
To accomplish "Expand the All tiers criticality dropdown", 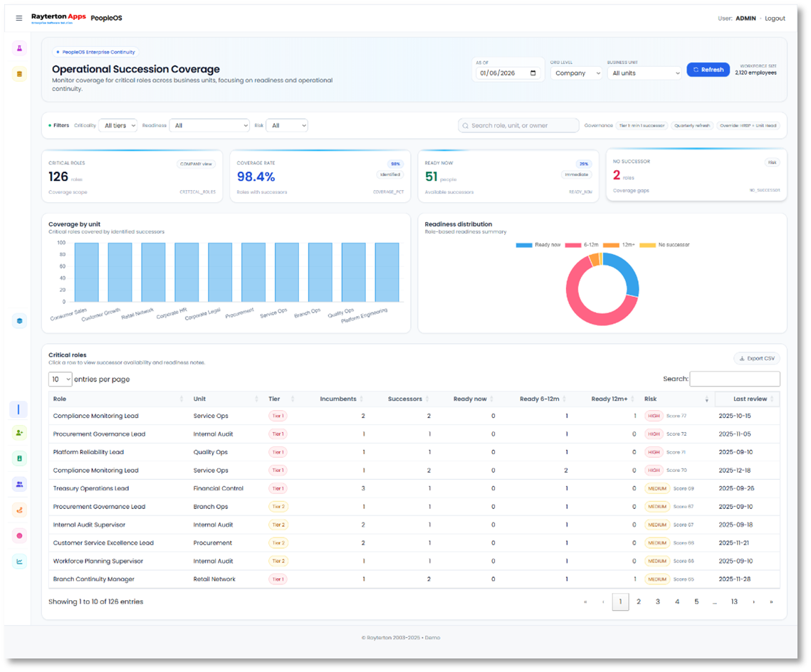I will coord(118,125).
